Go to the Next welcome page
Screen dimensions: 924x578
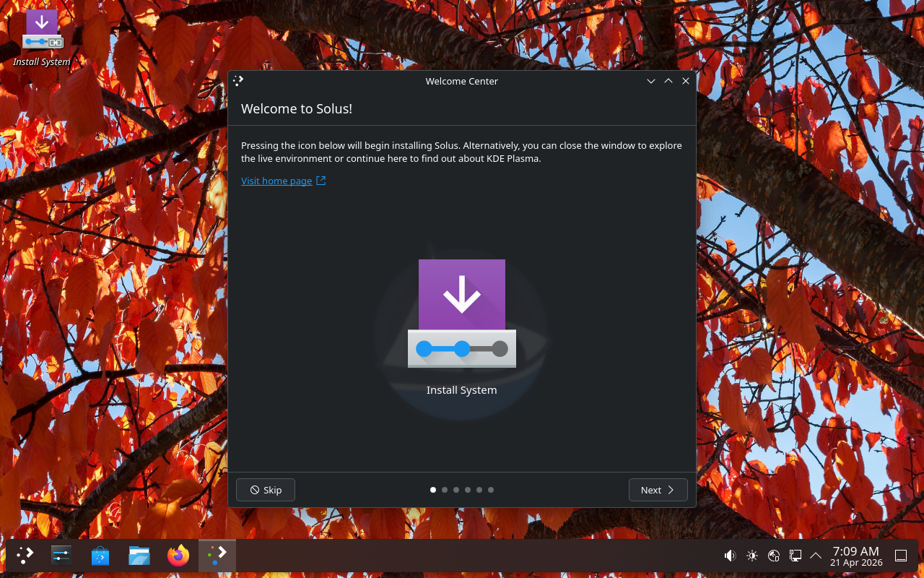coord(658,490)
